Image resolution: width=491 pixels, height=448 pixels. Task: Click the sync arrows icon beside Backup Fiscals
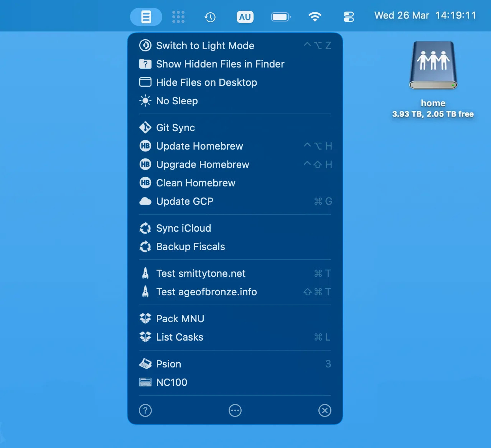[x=145, y=247]
